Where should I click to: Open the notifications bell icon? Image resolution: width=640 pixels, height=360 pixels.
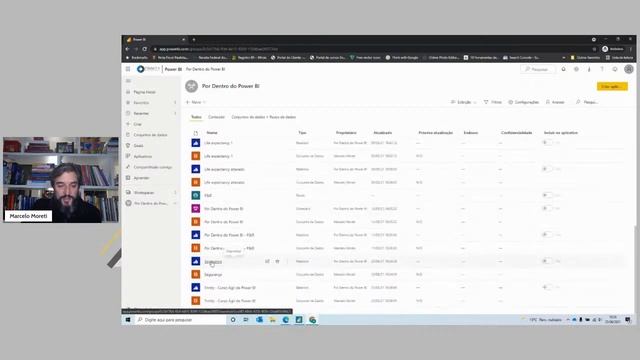[x=563, y=69]
